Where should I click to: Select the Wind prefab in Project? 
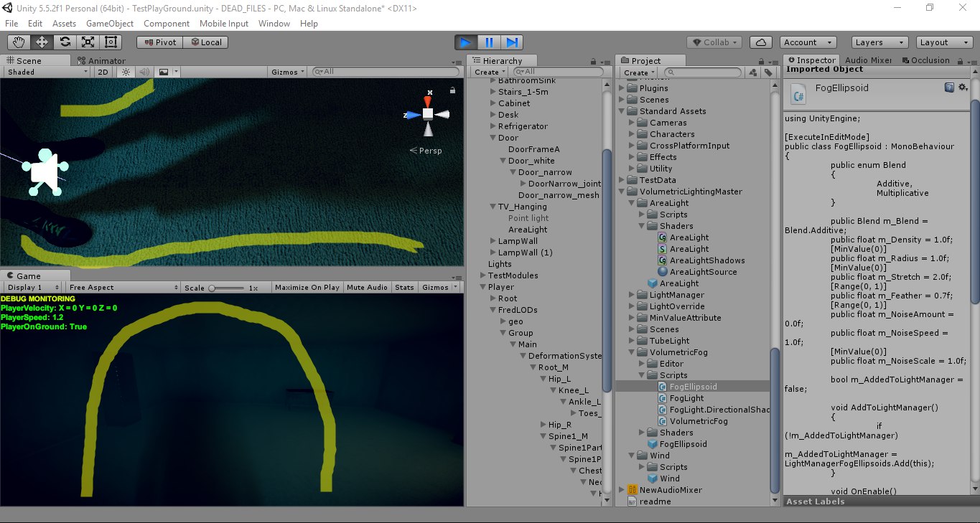670,479
